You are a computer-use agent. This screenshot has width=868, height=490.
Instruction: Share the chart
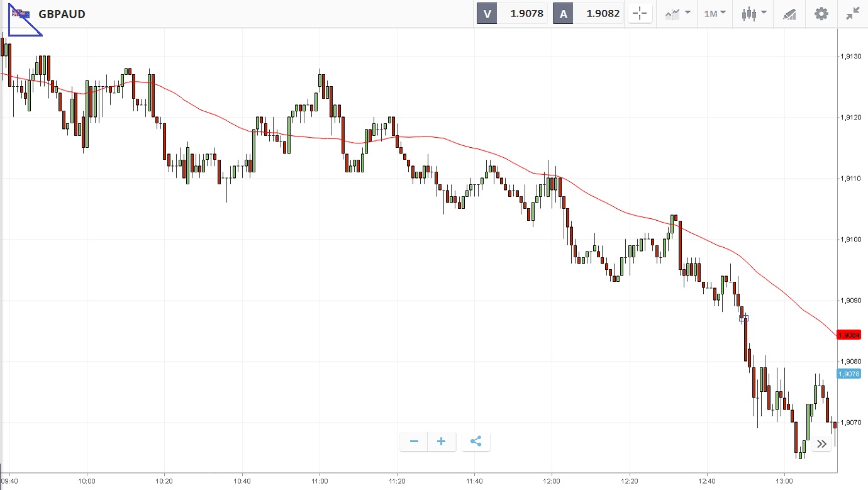pyautogui.click(x=476, y=442)
